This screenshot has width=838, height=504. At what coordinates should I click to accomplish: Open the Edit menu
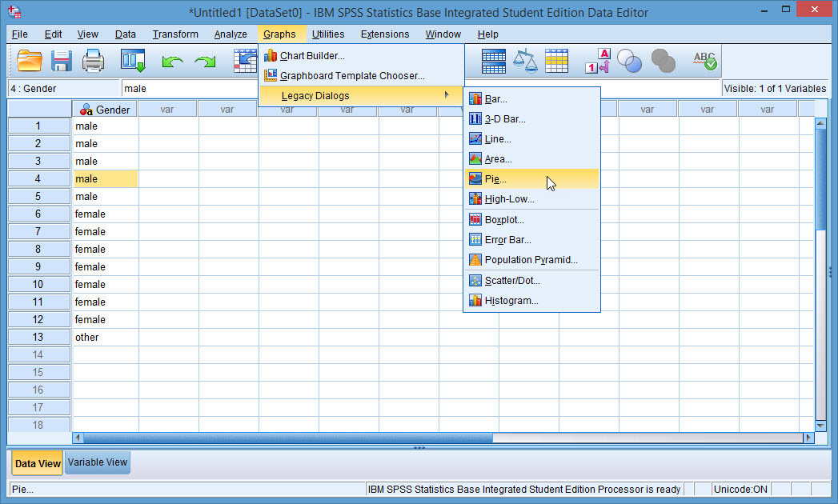53,34
